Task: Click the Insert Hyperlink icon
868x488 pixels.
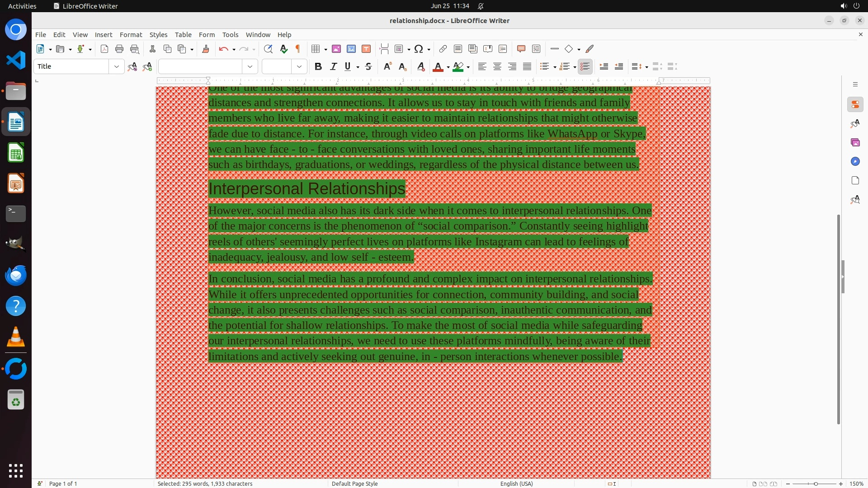Action: click(x=443, y=49)
